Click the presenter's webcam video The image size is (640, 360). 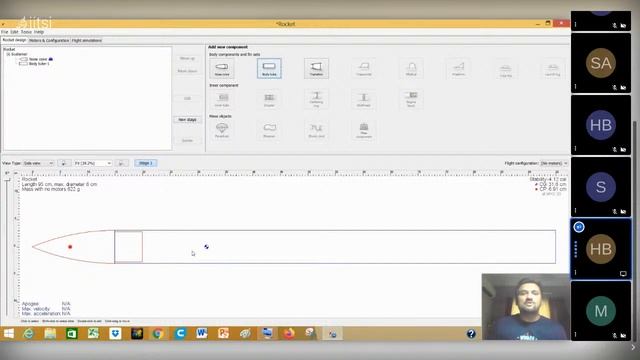pyautogui.click(x=525, y=307)
